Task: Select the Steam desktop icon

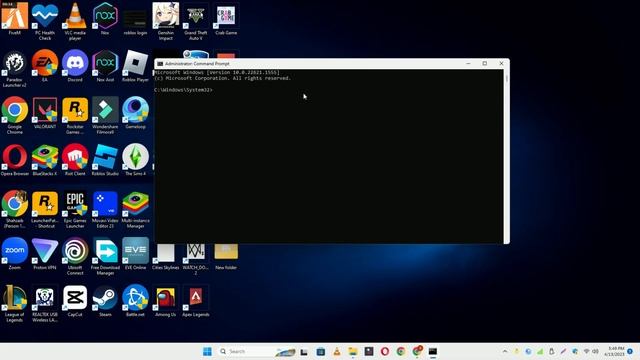Action: pyautogui.click(x=105, y=301)
